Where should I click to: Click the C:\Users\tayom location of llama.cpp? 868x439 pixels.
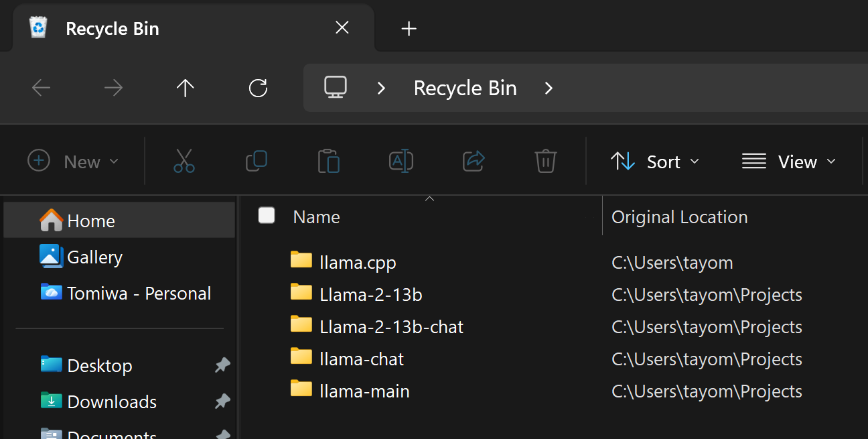pyautogui.click(x=672, y=263)
